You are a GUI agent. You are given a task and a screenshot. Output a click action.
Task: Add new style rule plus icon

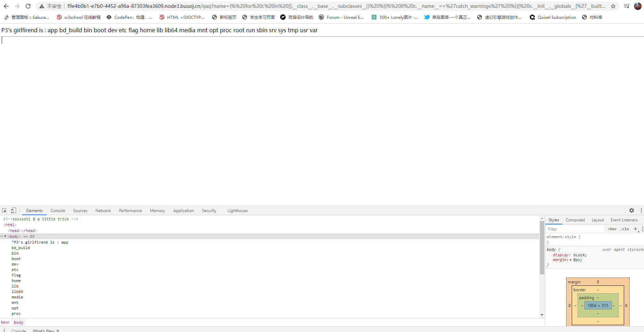pyautogui.click(x=635, y=229)
